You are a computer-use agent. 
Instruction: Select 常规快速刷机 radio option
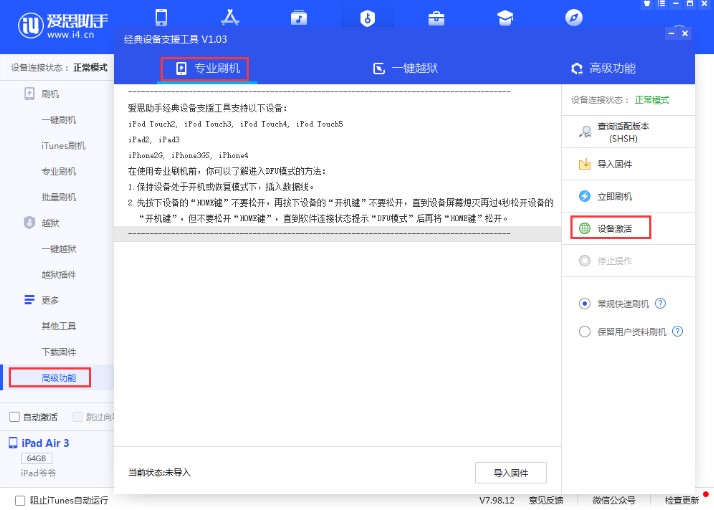pyautogui.click(x=585, y=303)
